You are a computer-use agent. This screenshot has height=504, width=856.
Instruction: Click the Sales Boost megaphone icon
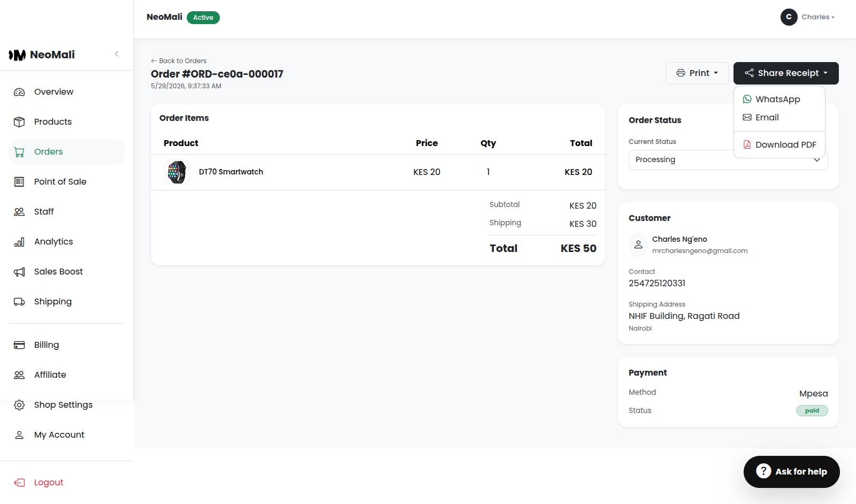point(19,272)
